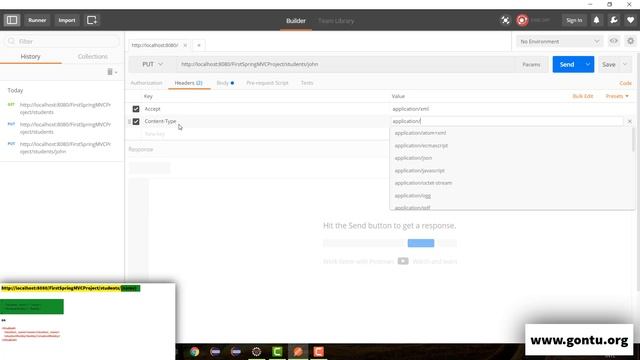Open the Authorization tab
The width and height of the screenshot is (640, 360).
(x=146, y=83)
